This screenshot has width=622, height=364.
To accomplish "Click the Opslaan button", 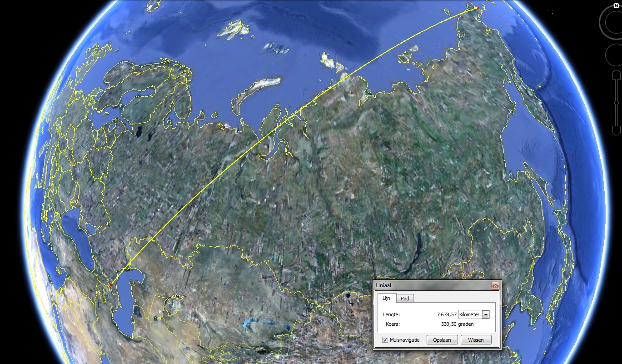I will tap(442, 340).
